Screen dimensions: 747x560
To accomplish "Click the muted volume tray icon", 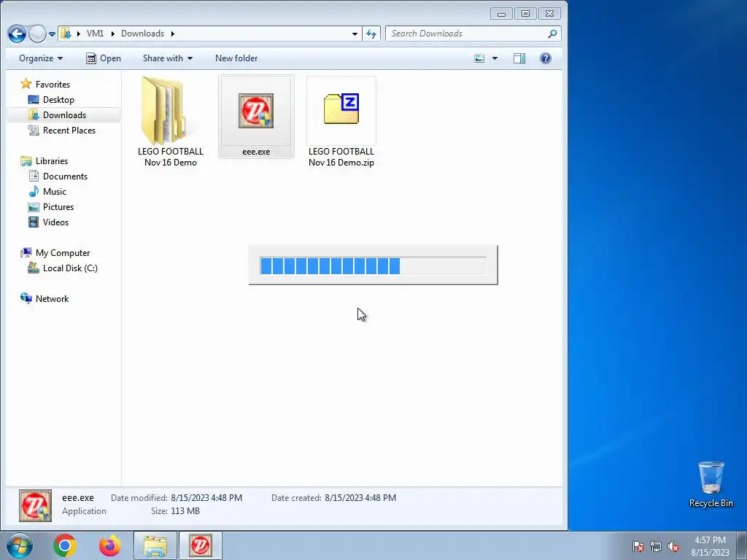I will pos(673,547).
